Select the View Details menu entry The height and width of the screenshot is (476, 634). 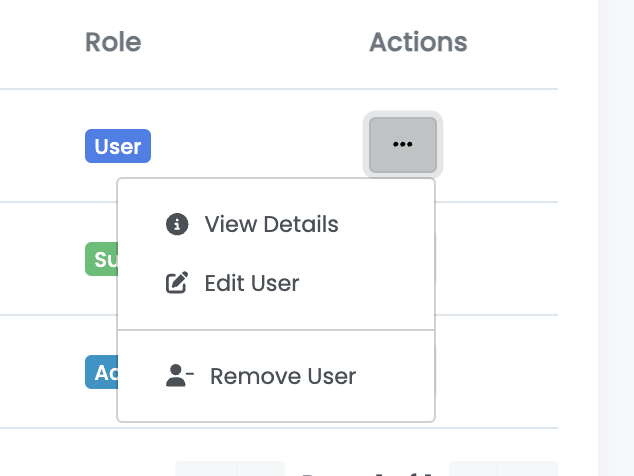click(x=271, y=224)
